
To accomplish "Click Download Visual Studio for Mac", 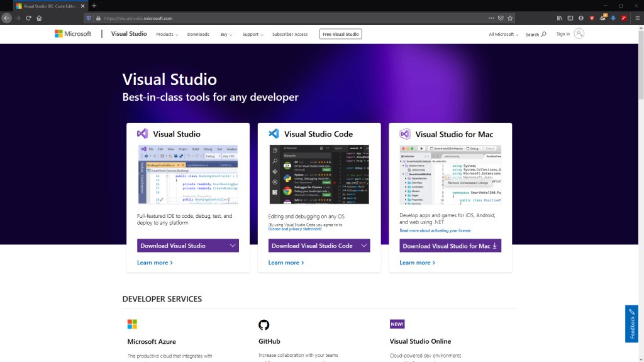I will (x=450, y=246).
